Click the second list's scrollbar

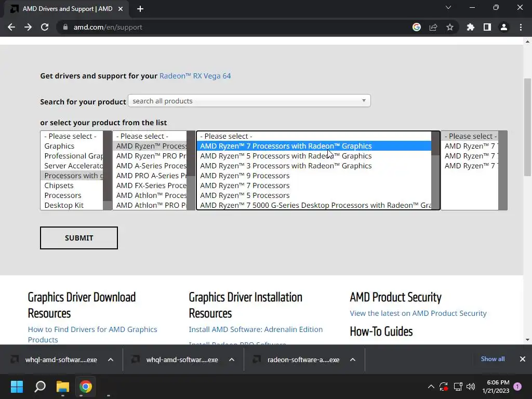point(191,170)
